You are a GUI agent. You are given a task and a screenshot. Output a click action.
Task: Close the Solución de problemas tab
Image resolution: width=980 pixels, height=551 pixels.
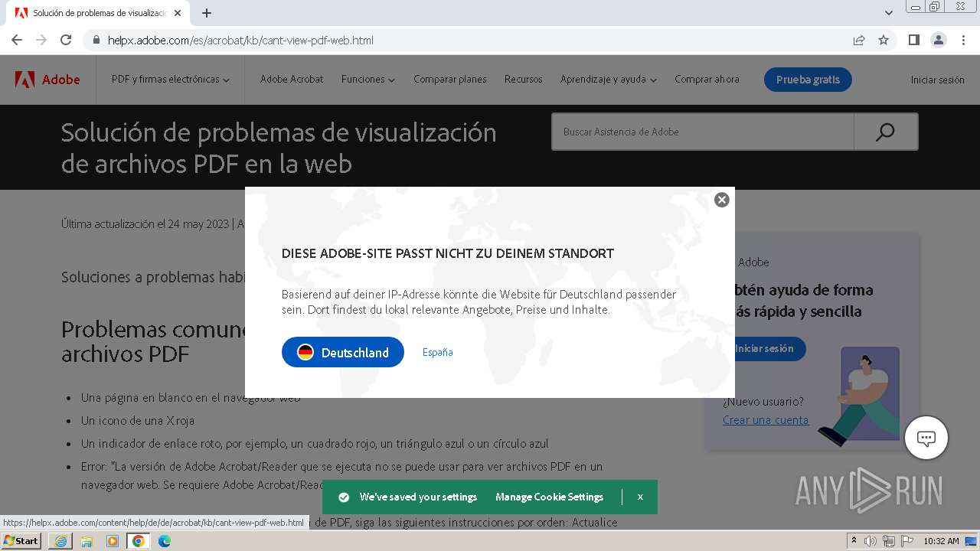(x=178, y=13)
